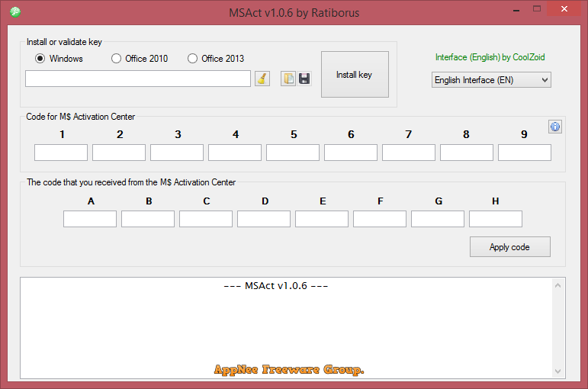The height and width of the screenshot is (389, 588).
Task: Click activation code field 3
Action: tap(177, 153)
